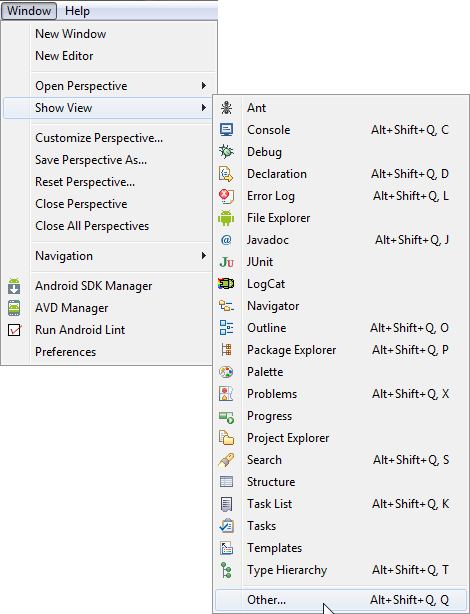The width and height of the screenshot is (470, 614).
Task: Click the Run Android Lint checkbox icon
Action: tap(15, 330)
